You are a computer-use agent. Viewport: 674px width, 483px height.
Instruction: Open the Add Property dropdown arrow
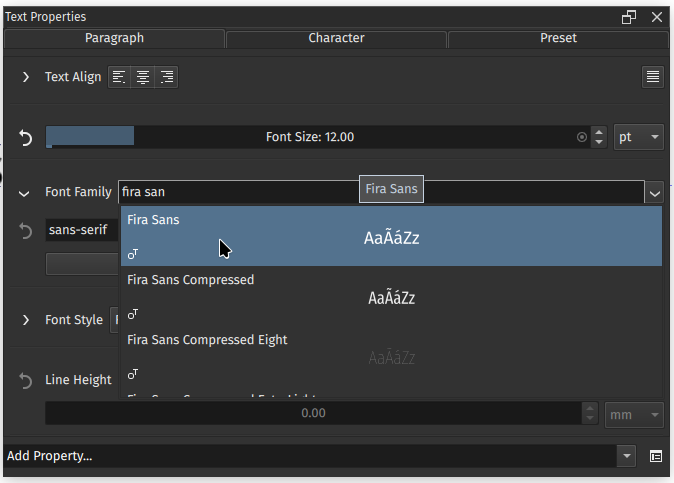click(x=626, y=456)
